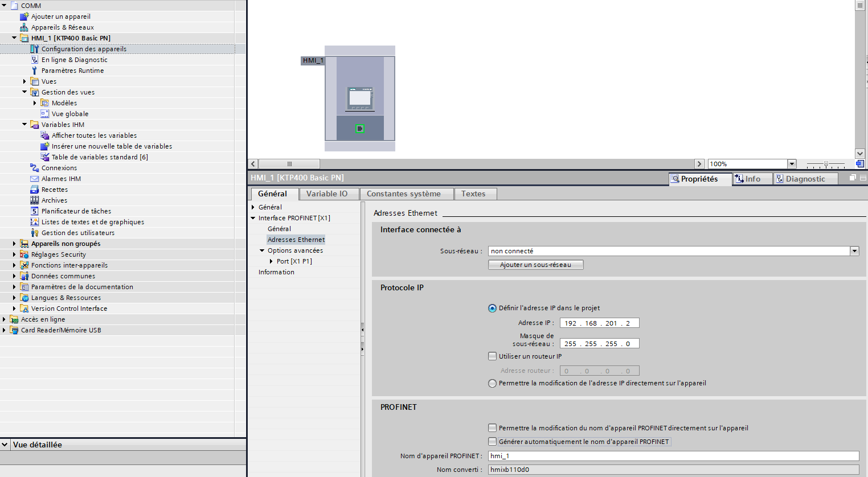Open the 'Sous-réseau' dropdown
868x477 pixels.
point(854,251)
